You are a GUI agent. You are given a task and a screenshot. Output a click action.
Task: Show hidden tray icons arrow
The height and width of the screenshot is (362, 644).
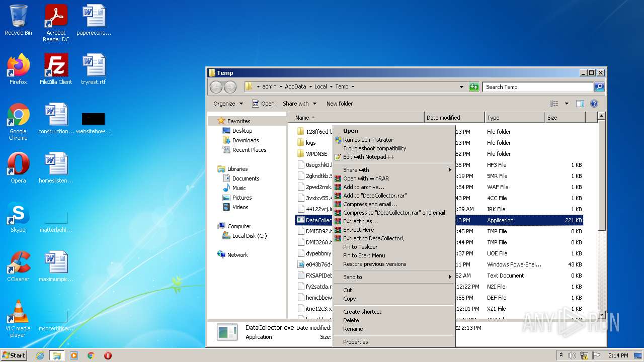(x=561, y=355)
